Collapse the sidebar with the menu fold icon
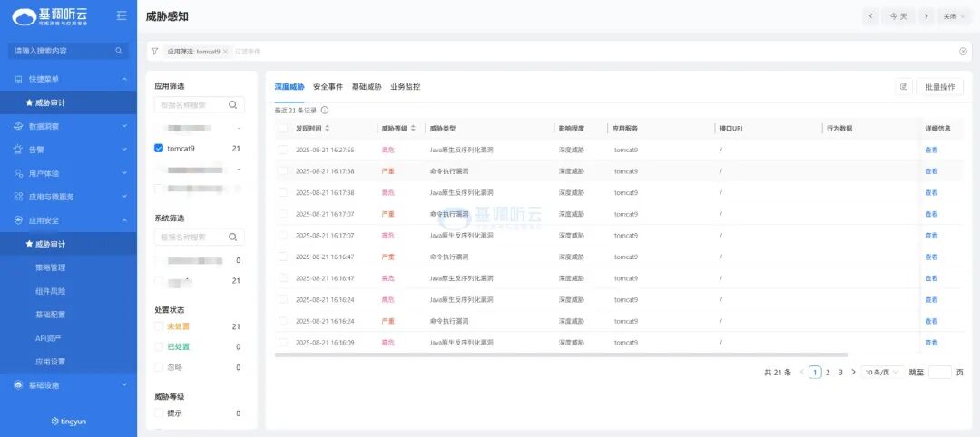This screenshot has height=437, width=980. (x=122, y=16)
